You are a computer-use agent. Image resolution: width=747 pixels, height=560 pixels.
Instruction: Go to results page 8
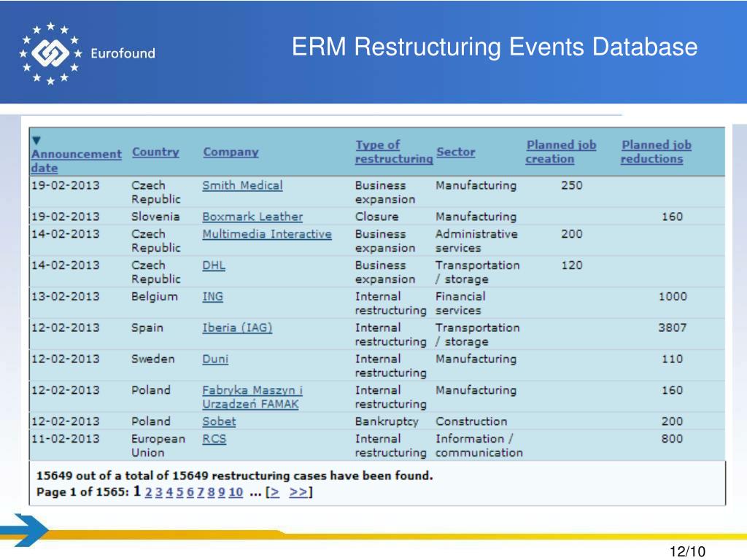pyautogui.click(x=211, y=492)
